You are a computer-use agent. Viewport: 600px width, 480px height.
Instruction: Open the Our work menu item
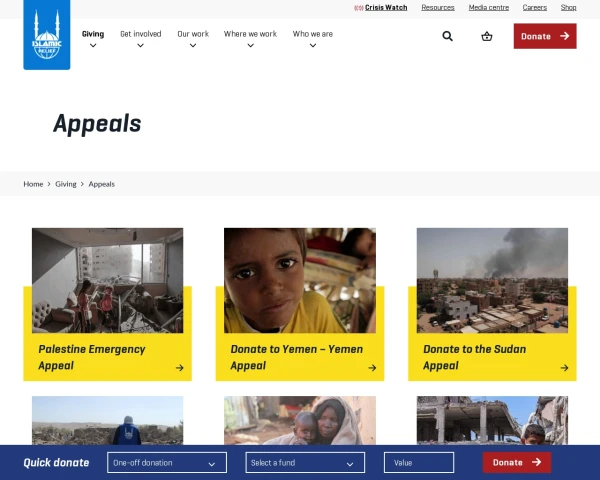pyautogui.click(x=193, y=34)
